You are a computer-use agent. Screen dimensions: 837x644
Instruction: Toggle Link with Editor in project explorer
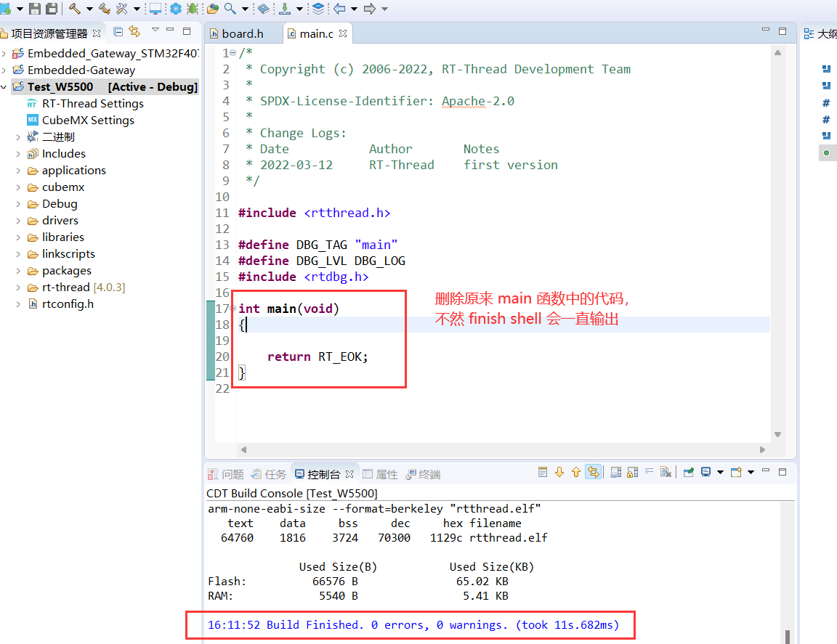click(134, 31)
